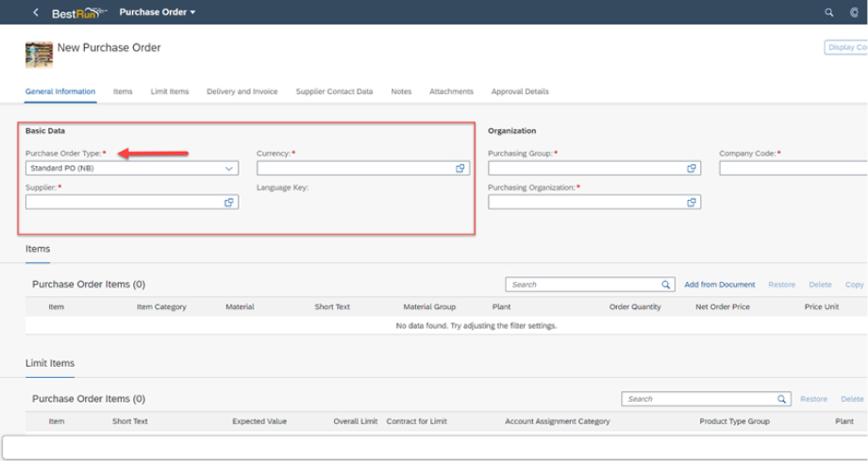Click search icon in Items table search
868x461 pixels.
coord(666,285)
